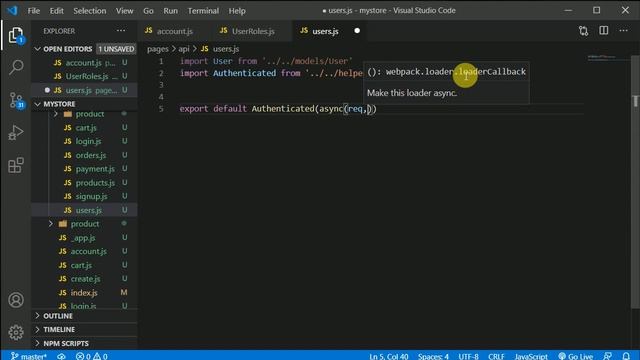Click Ln 5, Col 40 position indicator
640x360 pixels.
point(389,356)
